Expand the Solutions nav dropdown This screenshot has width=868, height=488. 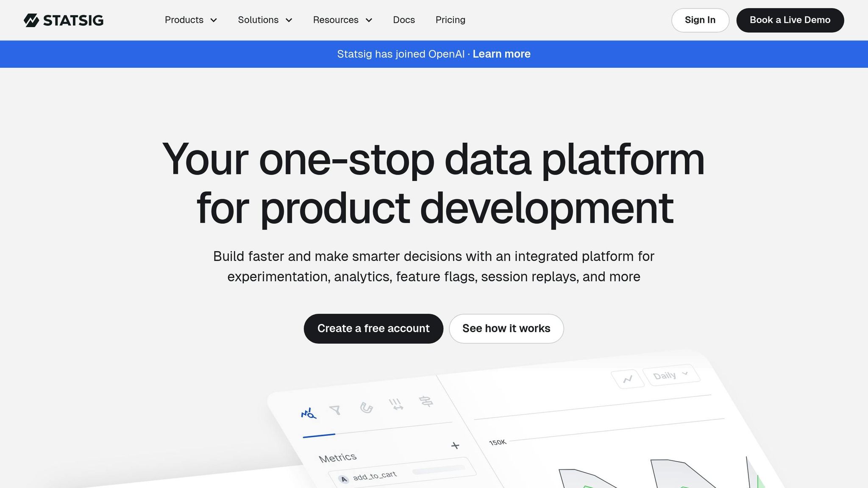click(265, 20)
